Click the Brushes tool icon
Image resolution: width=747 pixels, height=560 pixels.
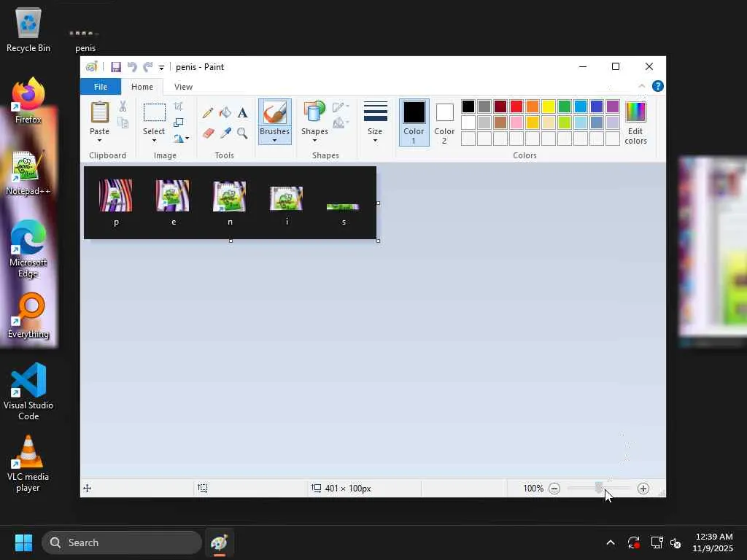pos(275,113)
